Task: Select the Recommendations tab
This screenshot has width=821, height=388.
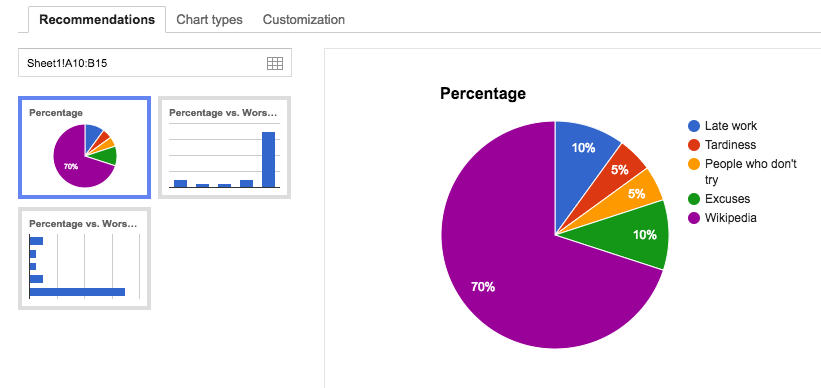Action: [97, 20]
